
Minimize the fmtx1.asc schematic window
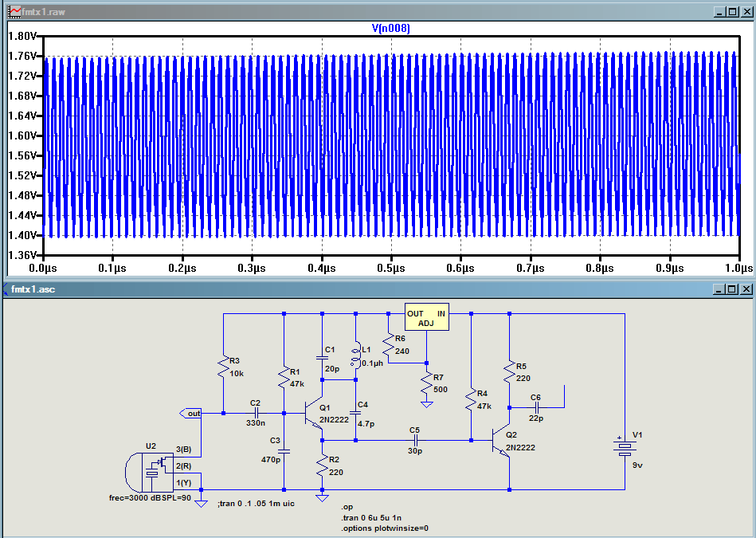[719, 289]
